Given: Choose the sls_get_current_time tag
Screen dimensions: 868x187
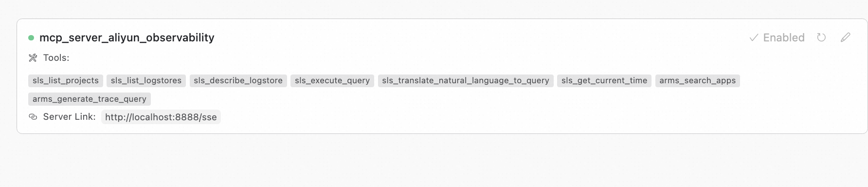Looking at the screenshot, I should (x=604, y=81).
